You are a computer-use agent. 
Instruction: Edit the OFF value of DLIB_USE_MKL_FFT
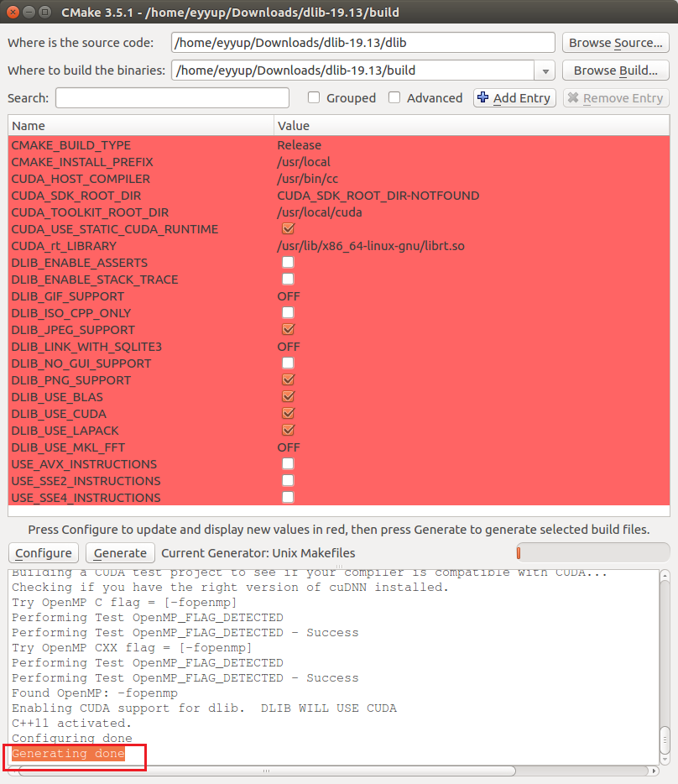coord(289,447)
